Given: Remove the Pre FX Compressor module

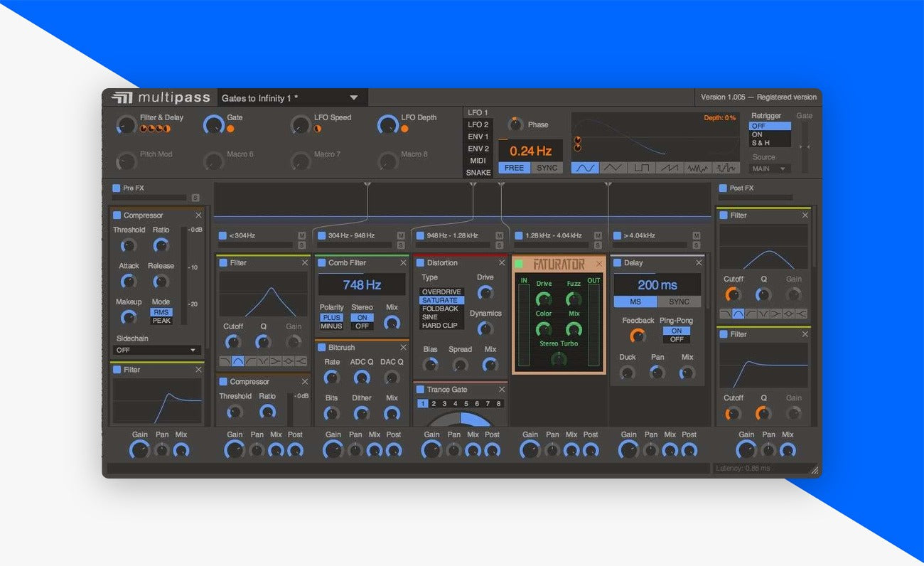Looking at the screenshot, I should tap(198, 215).
